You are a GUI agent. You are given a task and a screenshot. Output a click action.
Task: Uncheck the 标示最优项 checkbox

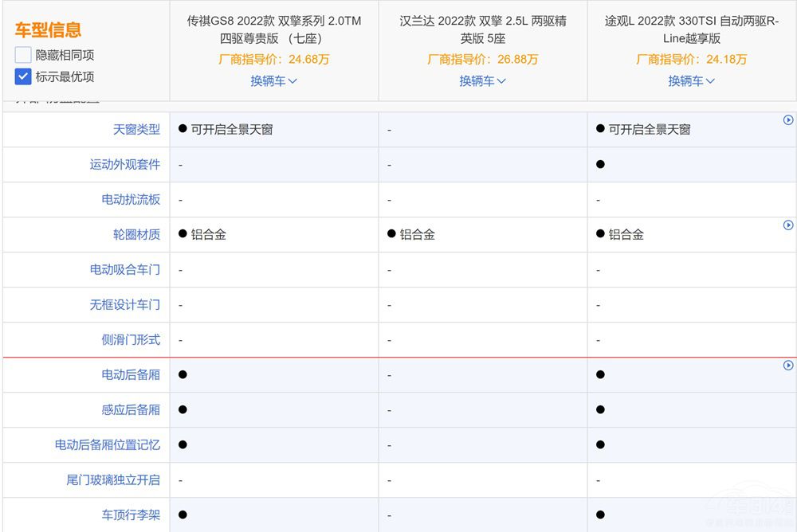tap(23, 77)
